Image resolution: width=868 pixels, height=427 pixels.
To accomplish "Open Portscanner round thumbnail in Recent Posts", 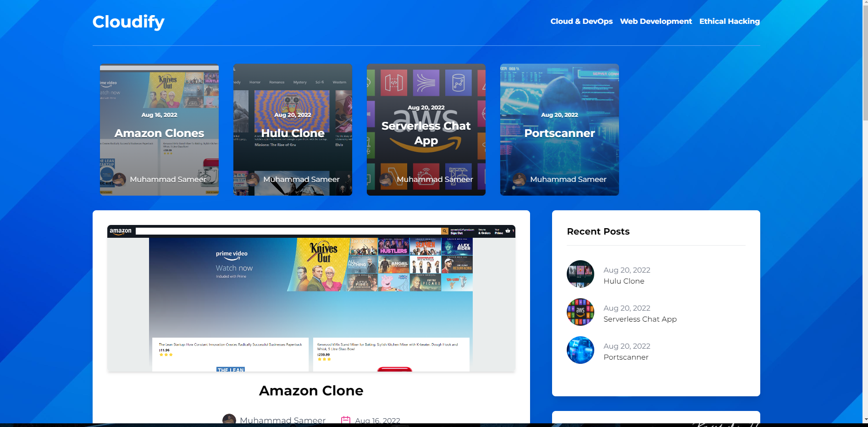I will tap(581, 350).
